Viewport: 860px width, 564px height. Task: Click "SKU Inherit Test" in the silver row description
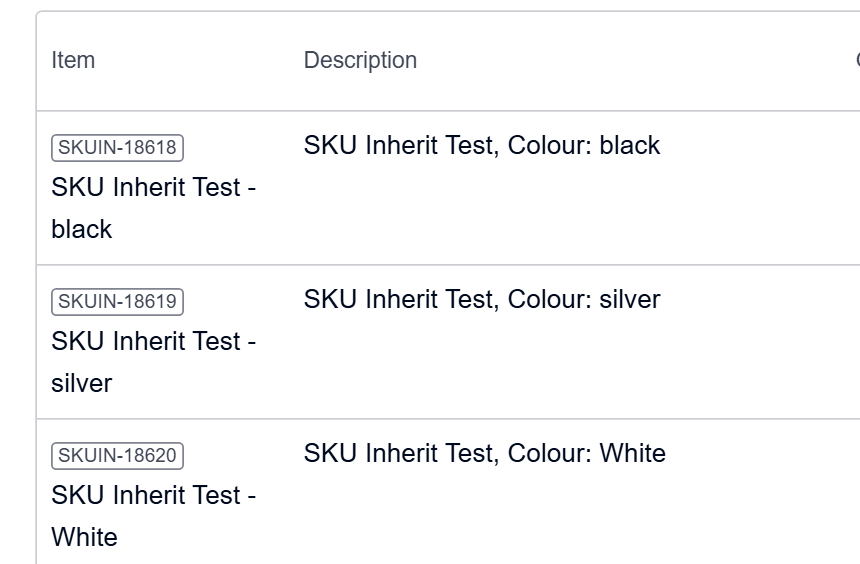click(x=399, y=300)
